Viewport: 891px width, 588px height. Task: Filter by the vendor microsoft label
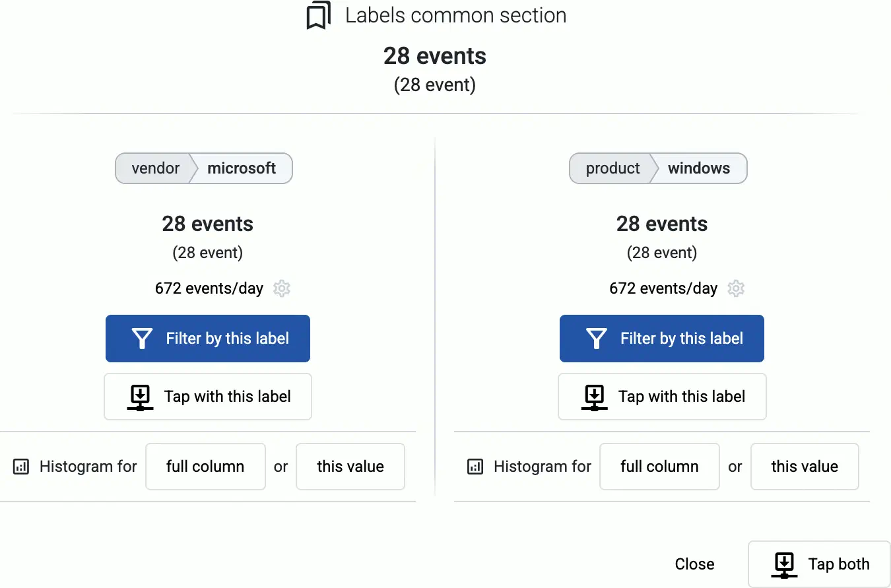coord(208,339)
